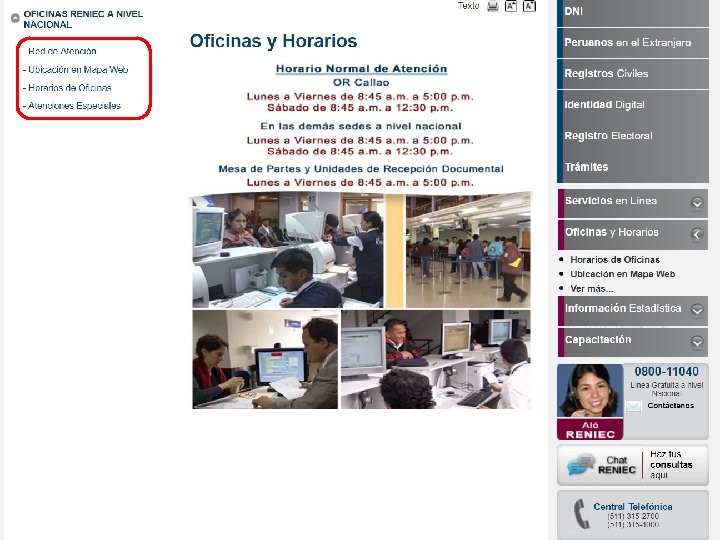
Task: Click the envelope icon next to Contáctenos
Action: pyautogui.click(x=634, y=406)
